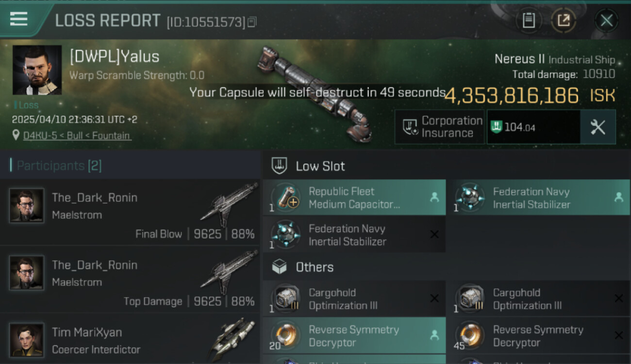Click Yalus pilot portrait
This screenshot has height=364, width=631.
37,70
